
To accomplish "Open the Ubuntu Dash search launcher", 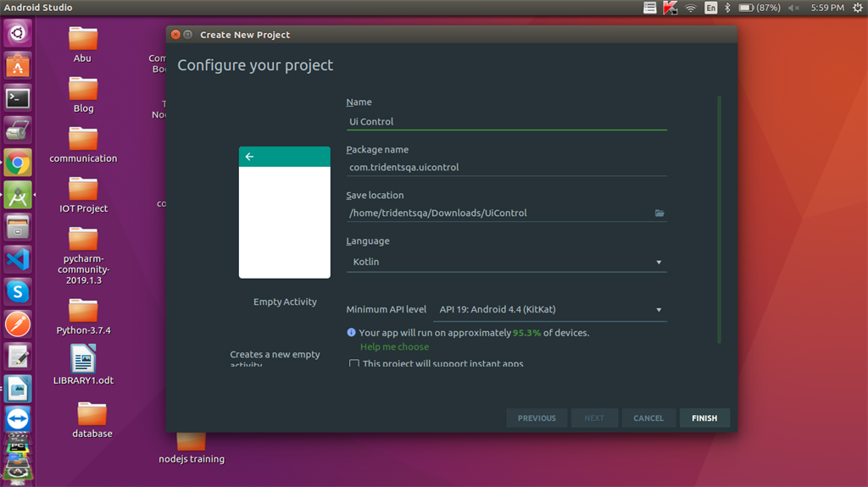I will [x=18, y=33].
